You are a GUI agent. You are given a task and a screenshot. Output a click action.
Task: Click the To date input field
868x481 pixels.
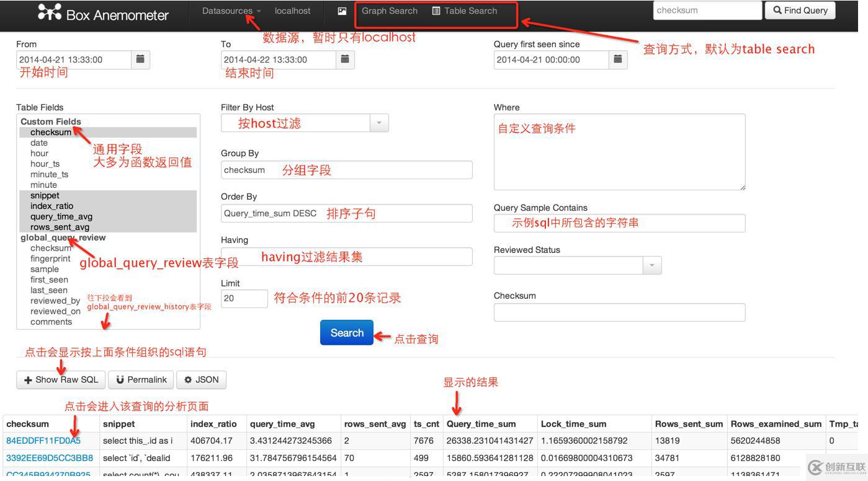[279, 60]
